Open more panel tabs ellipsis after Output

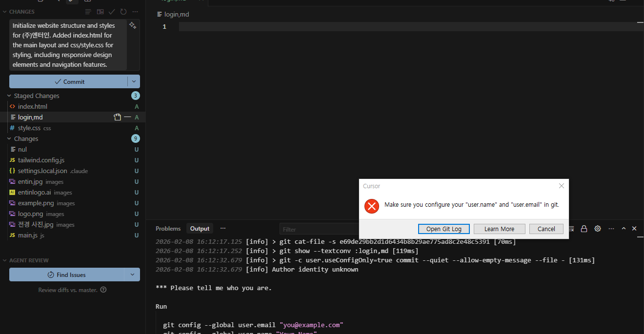[x=223, y=228]
